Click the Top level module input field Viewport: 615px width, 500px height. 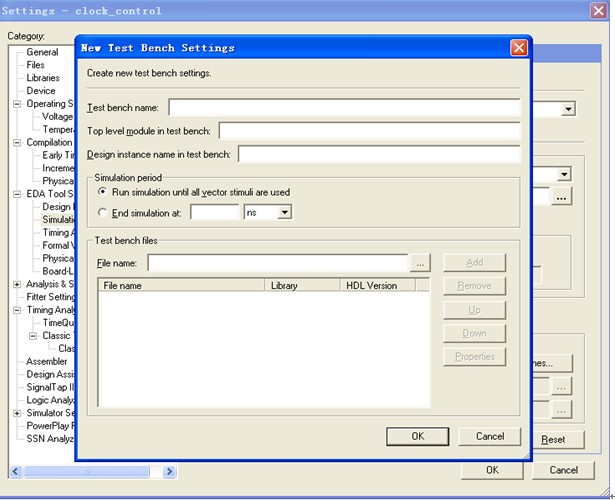click(369, 131)
